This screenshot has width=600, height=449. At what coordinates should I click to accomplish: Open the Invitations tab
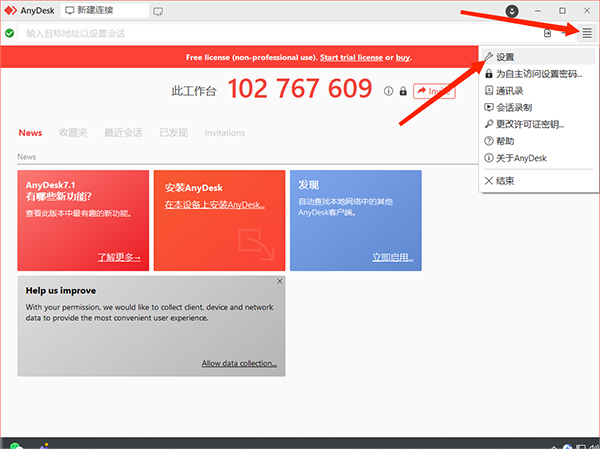(225, 133)
